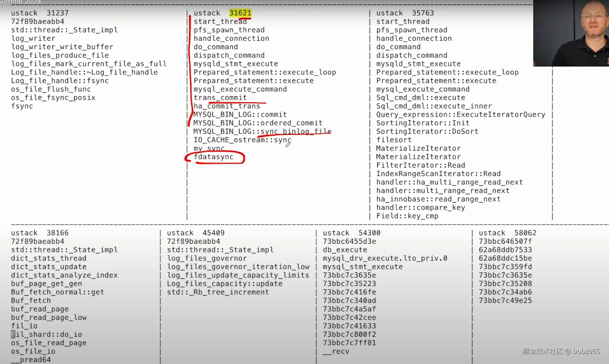Click 'my_sync' stack frame
This screenshot has width=609, height=364.
click(x=209, y=148)
